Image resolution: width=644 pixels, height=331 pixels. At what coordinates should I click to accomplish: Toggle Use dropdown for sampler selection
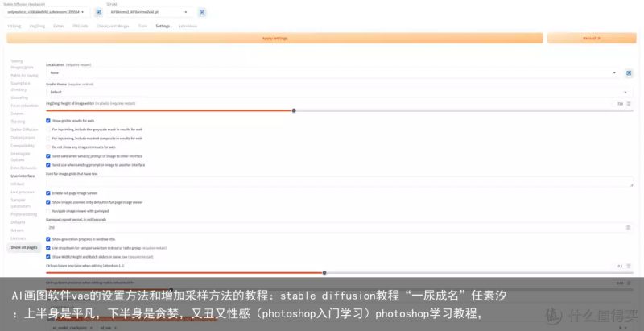48,248
